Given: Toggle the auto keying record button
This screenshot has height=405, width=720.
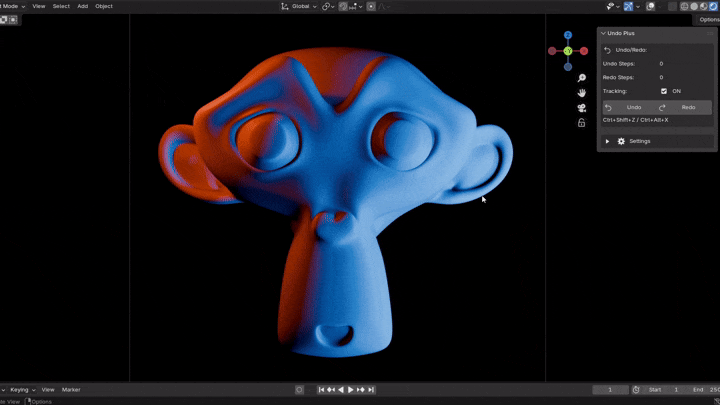Looking at the screenshot, I should pyautogui.click(x=299, y=390).
